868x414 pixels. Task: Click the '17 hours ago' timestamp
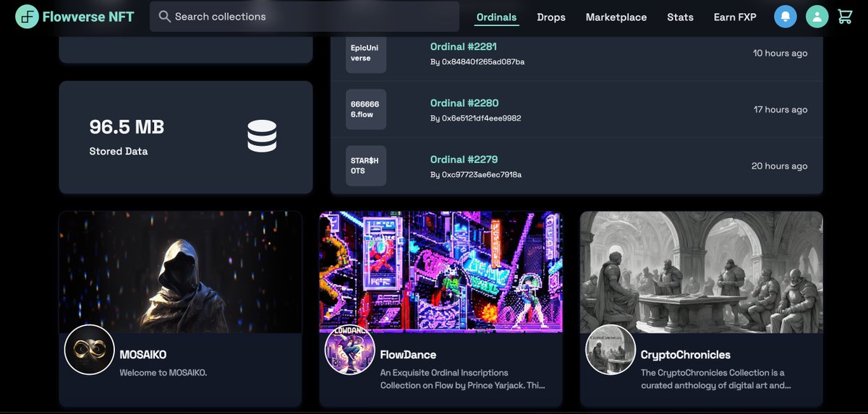click(x=780, y=109)
